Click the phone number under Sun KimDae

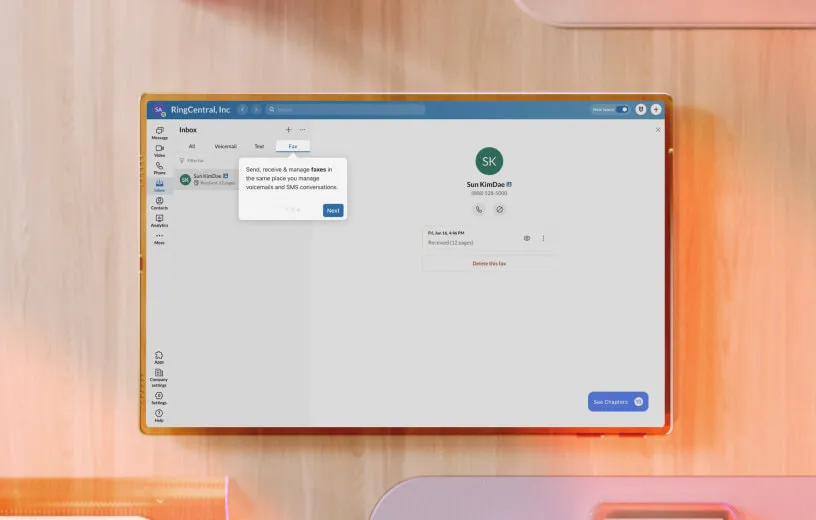[489, 193]
